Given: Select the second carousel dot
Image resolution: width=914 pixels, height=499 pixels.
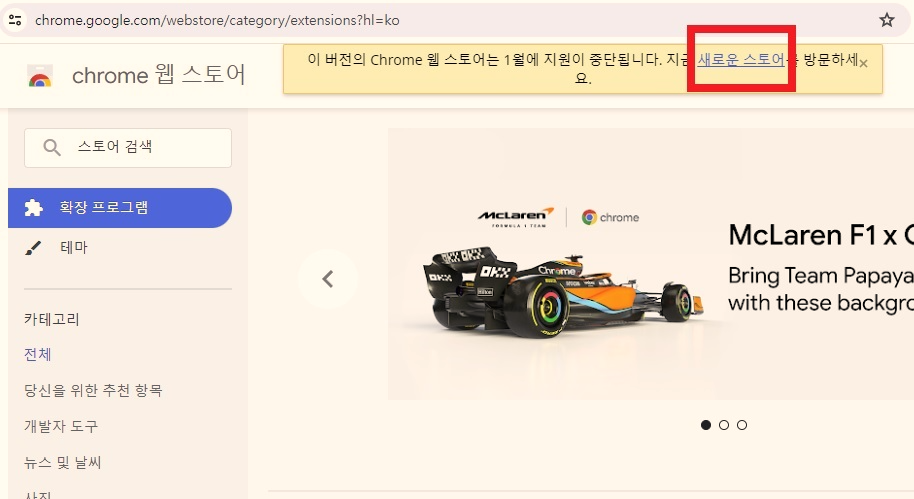Looking at the screenshot, I should (x=724, y=425).
